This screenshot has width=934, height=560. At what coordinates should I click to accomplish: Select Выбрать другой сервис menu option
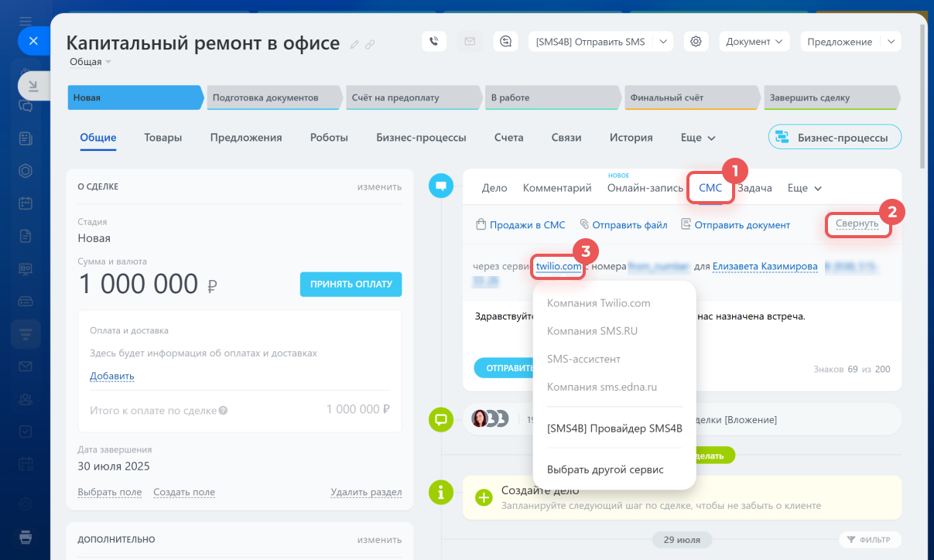click(605, 470)
